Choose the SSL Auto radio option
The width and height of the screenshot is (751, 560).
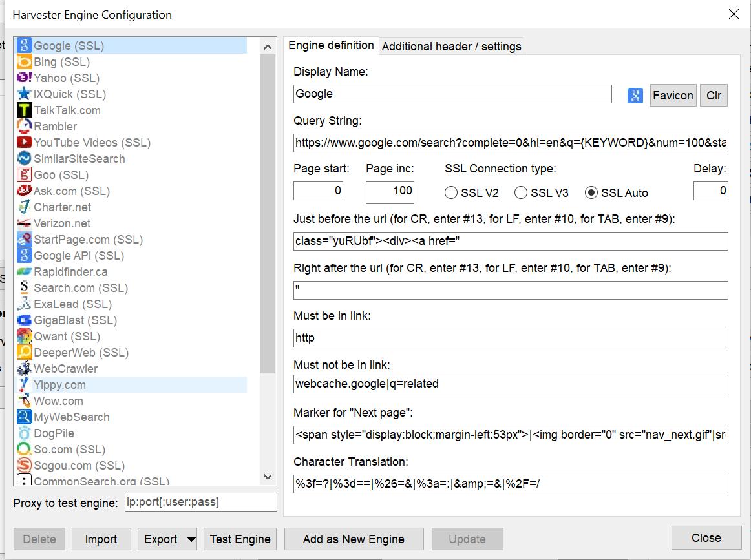(x=591, y=192)
